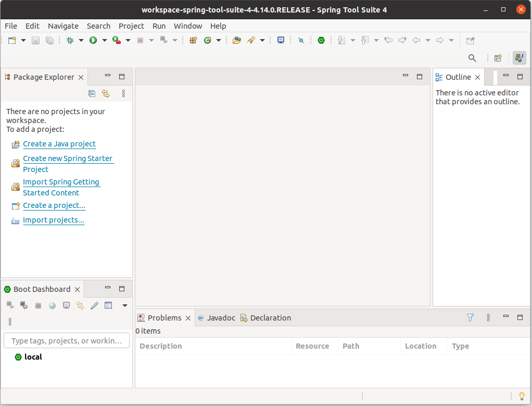Click the Relaunch icon in main toolbar

[x=164, y=40]
